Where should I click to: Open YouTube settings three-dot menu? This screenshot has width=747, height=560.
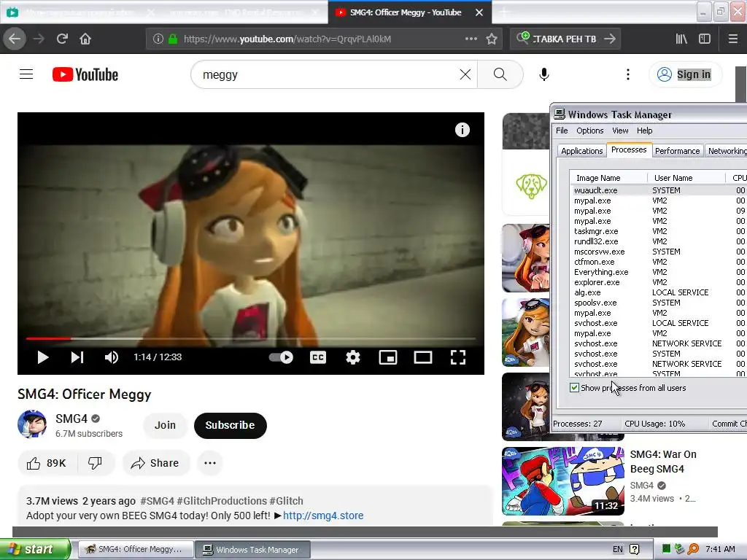pos(628,74)
